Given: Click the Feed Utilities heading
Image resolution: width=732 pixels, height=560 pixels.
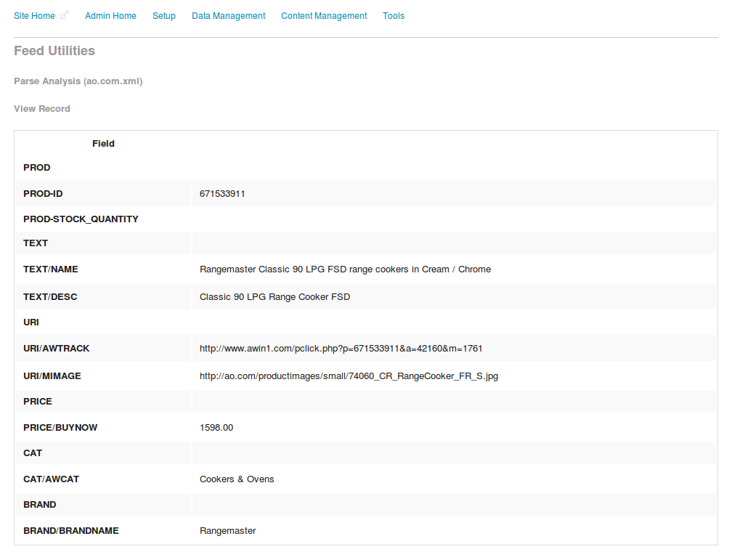Looking at the screenshot, I should coord(54,50).
